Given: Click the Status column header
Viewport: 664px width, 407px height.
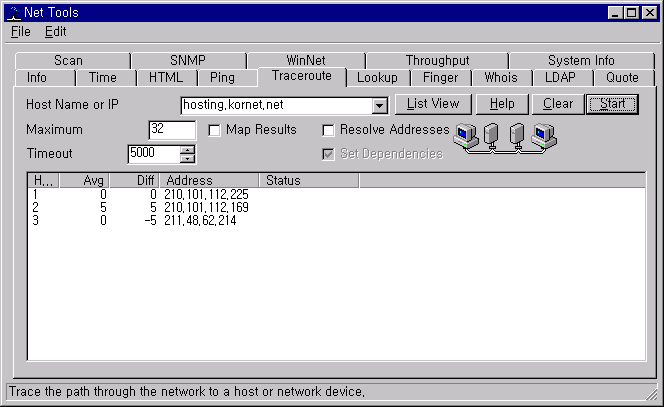Looking at the screenshot, I should coord(309,180).
